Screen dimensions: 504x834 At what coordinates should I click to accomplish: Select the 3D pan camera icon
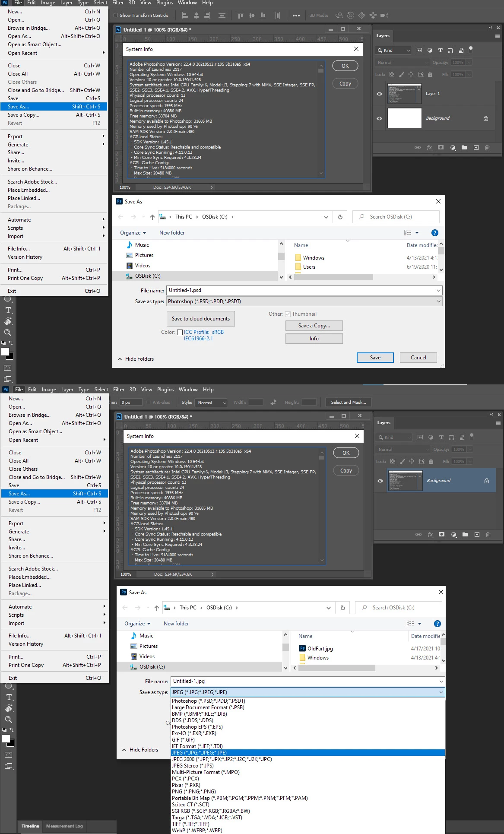[x=361, y=16]
